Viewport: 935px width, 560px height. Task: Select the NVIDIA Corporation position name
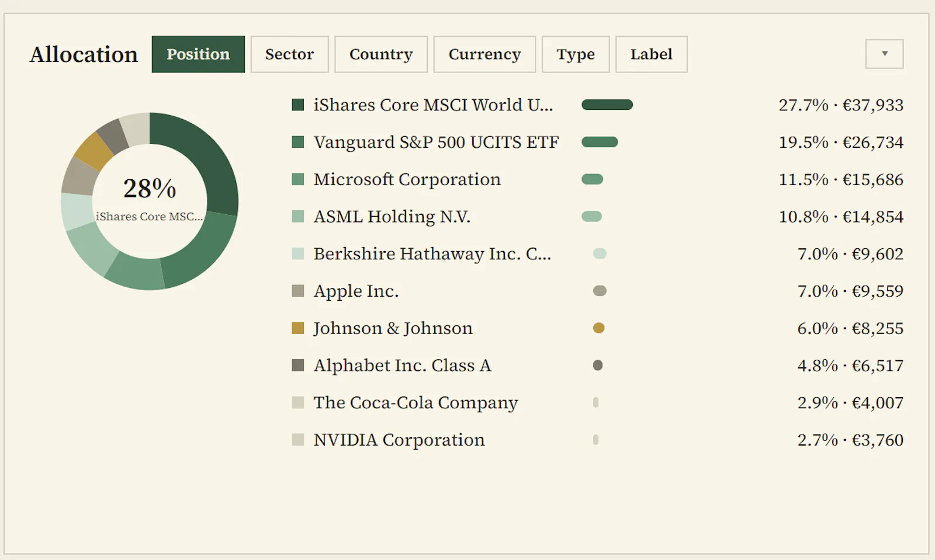tap(399, 440)
